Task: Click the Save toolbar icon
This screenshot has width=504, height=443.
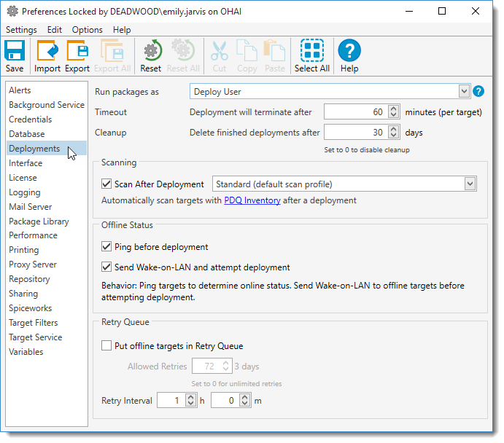Action: pos(15,52)
